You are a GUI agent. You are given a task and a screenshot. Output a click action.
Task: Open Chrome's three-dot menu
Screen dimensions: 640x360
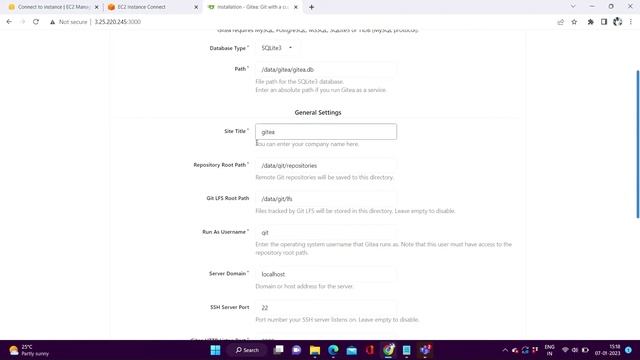(x=631, y=22)
